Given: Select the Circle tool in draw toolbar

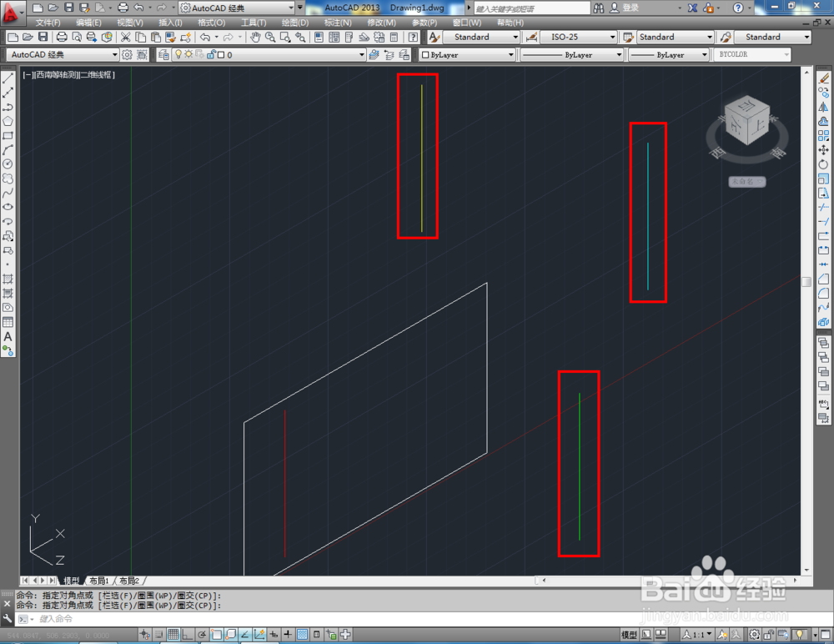Looking at the screenshot, I should [8, 164].
